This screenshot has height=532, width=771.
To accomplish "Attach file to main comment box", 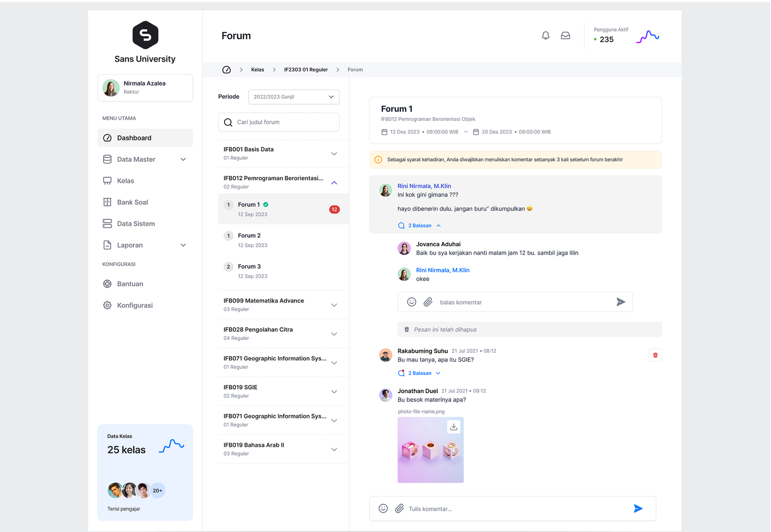I will [399, 508].
